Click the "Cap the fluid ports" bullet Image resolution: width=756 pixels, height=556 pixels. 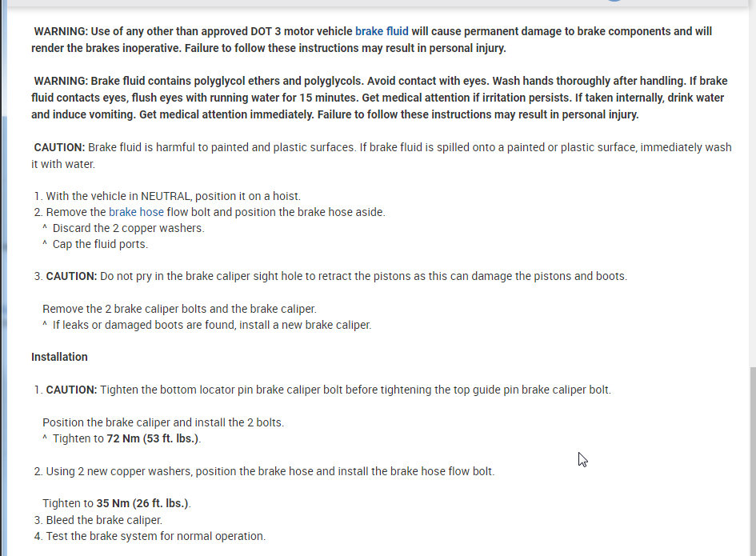[x=100, y=245]
